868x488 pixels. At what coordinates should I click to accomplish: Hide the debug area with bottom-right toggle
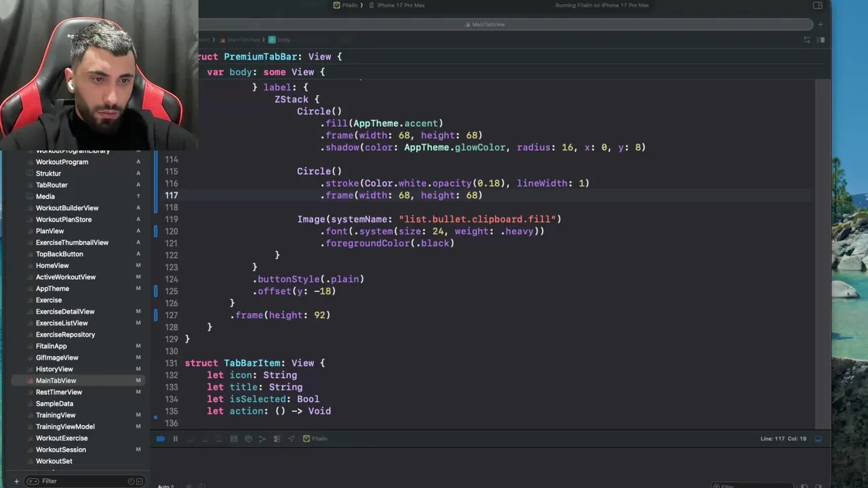coord(818,439)
